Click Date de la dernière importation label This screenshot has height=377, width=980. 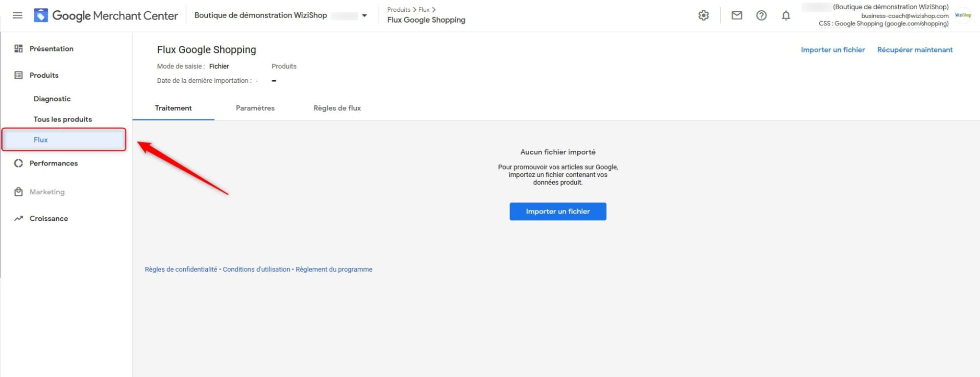pos(204,81)
